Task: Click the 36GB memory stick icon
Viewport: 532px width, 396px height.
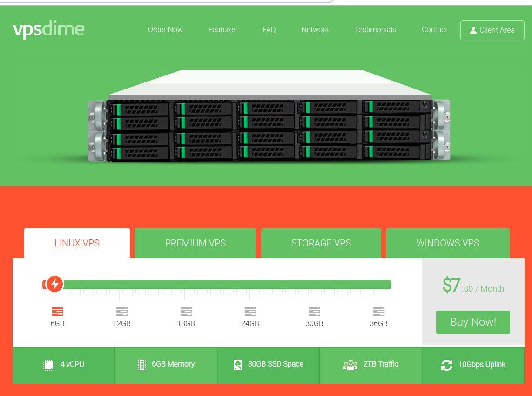Action: [x=378, y=311]
